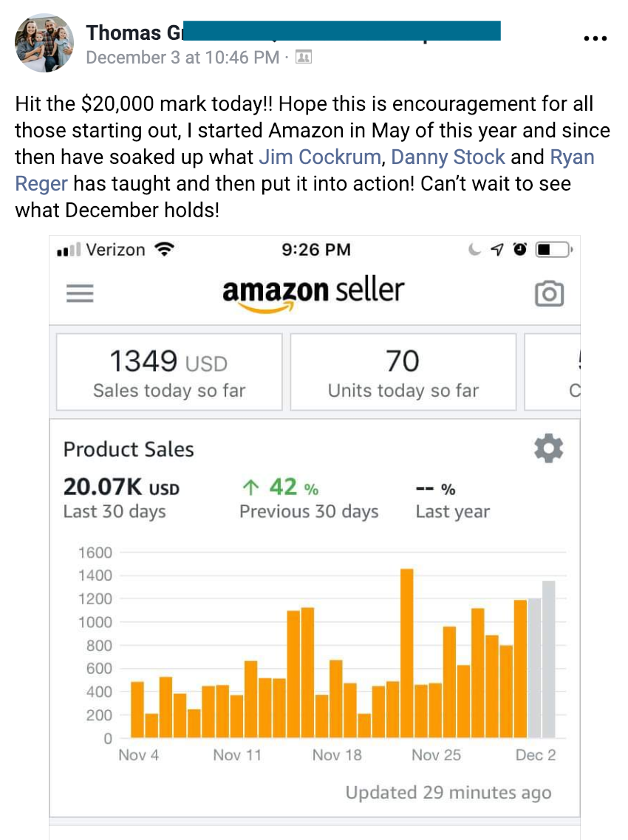Tap the Wi-Fi status icon
This screenshot has width=628, height=840.
(x=162, y=250)
